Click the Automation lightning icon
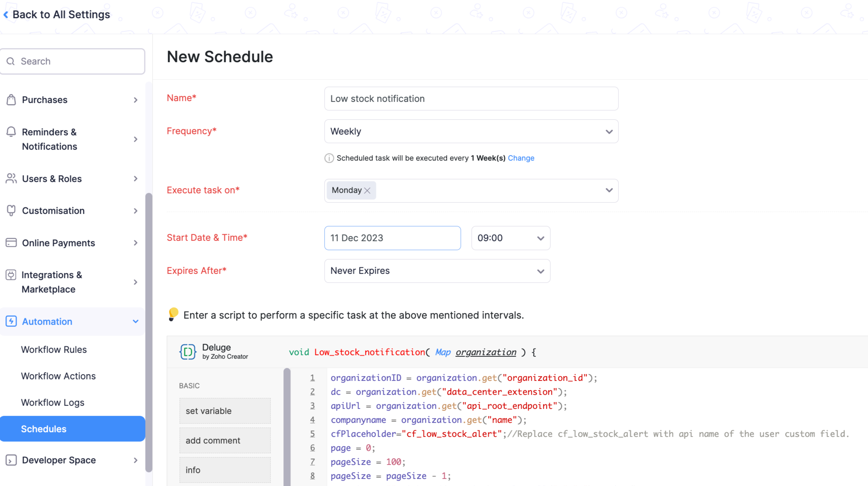Screen dimensions: 868x486 11,321
